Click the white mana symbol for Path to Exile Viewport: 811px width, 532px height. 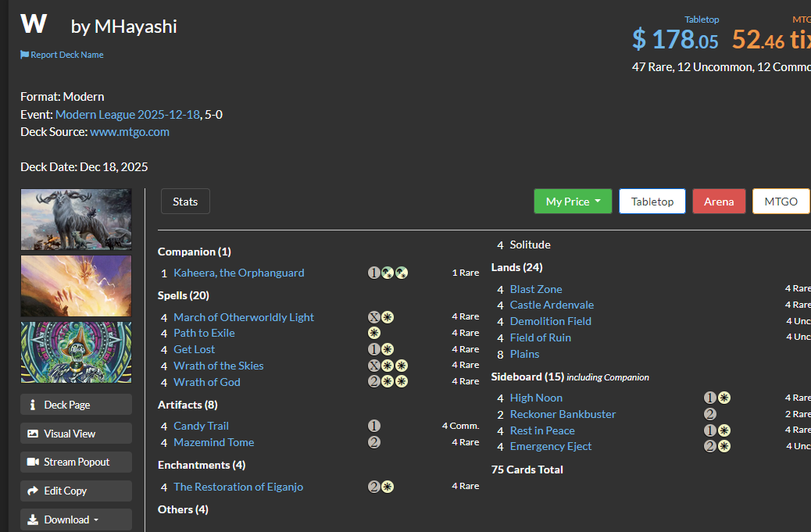pos(374,333)
